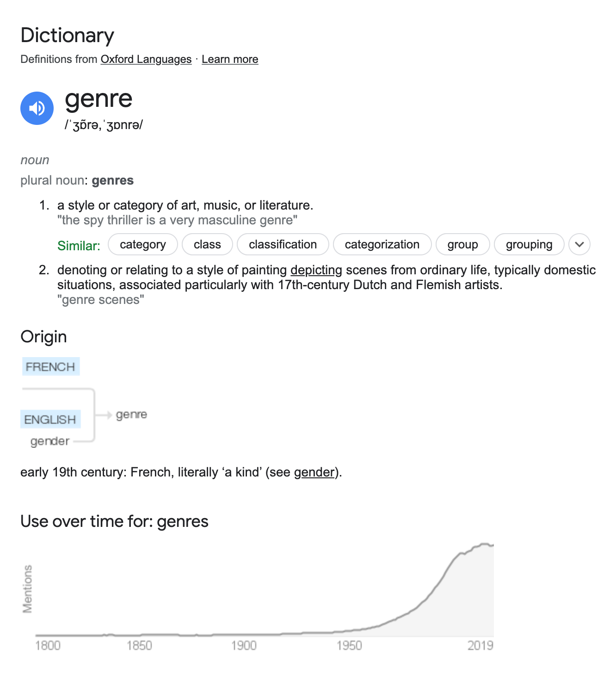Play the audio pronunciation of genre
616x680 pixels.
click(37, 108)
